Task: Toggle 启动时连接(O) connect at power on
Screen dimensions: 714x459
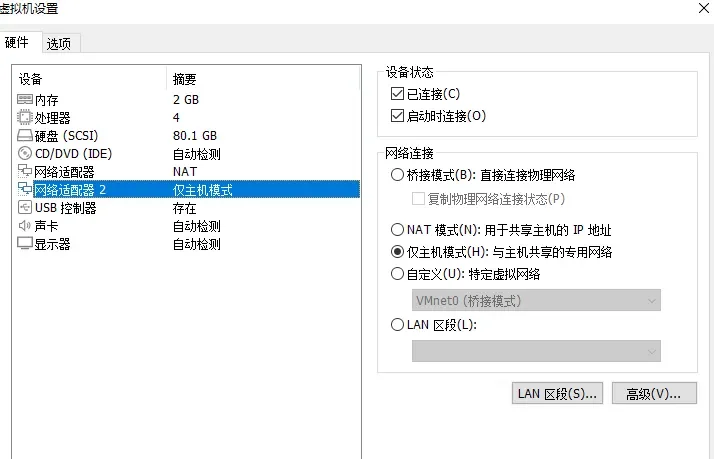Action: pyautogui.click(x=398, y=116)
